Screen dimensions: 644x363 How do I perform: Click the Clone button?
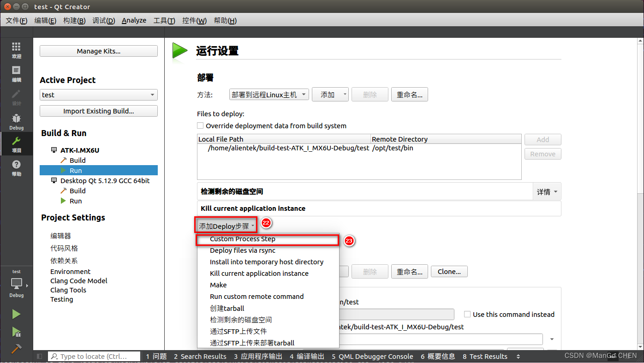(x=449, y=271)
